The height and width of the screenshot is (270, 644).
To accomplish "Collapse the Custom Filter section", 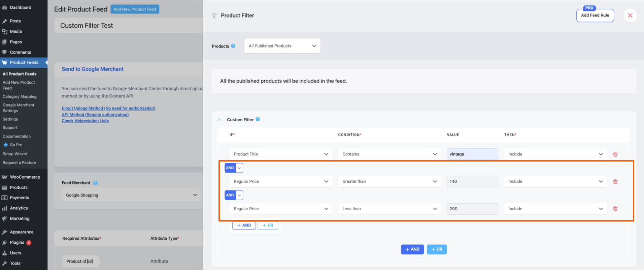I will click(x=219, y=120).
